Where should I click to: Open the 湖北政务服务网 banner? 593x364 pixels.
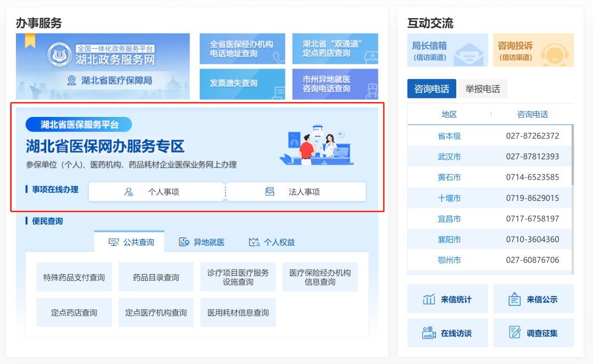tap(103, 66)
